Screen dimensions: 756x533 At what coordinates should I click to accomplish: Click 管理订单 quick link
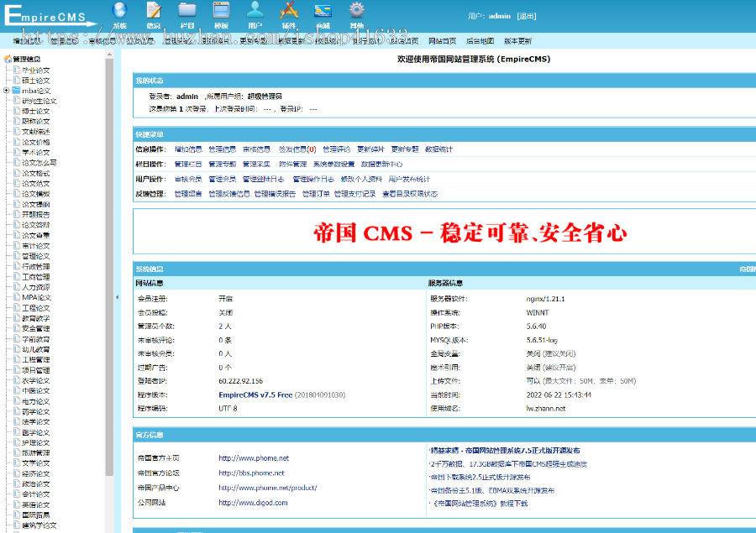click(316, 194)
